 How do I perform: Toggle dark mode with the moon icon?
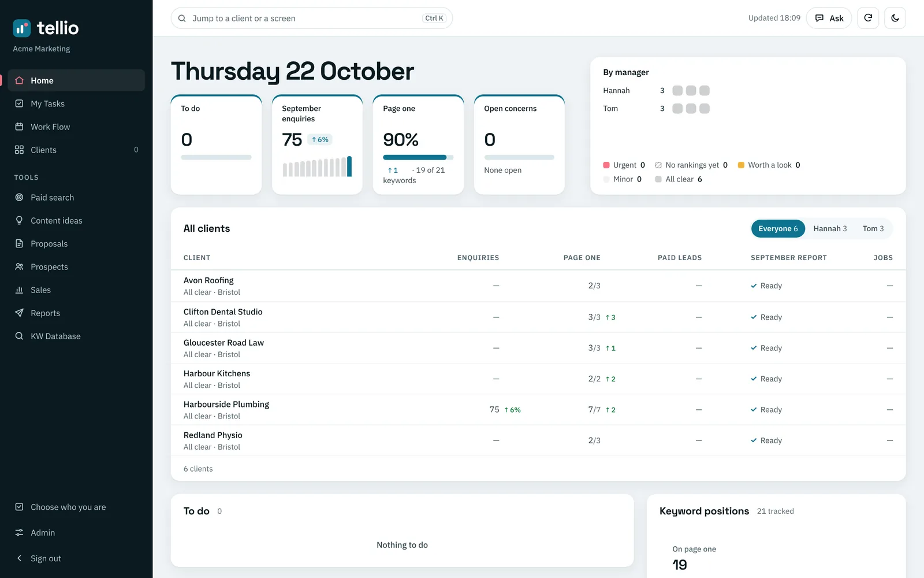[895, 18]
